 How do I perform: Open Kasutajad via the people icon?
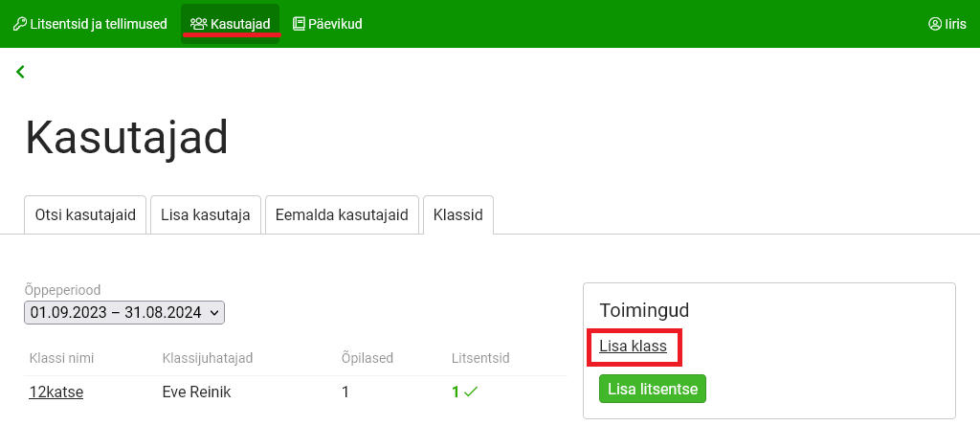pyautogui.click(x=198, y=24)
